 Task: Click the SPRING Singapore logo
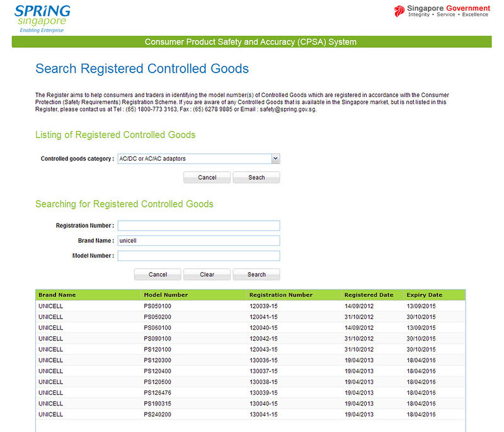click(42, 19)
